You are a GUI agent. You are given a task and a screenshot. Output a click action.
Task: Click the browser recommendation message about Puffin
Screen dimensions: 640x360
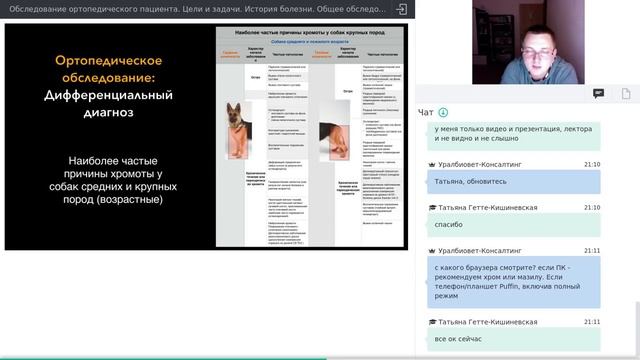tap(513, 282)
